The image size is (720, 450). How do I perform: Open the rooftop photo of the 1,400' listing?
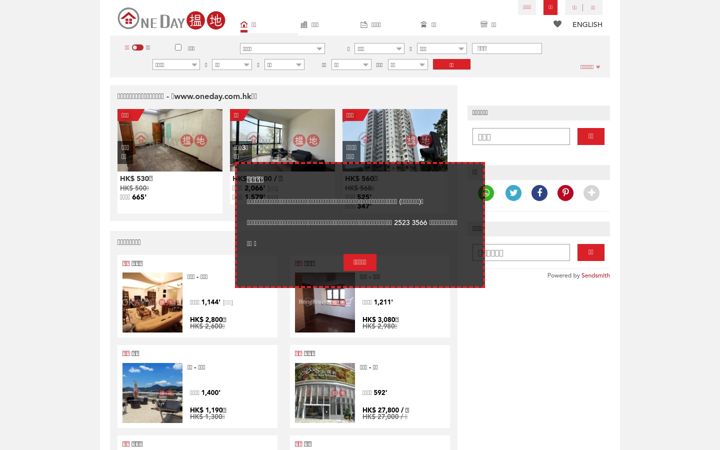tap(152, 393)
